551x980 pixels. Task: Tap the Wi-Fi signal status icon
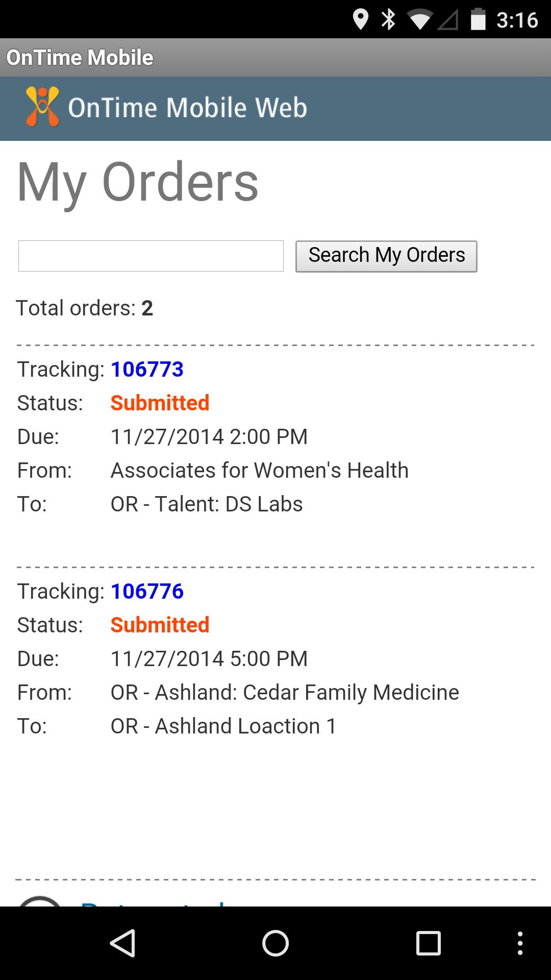[420, 20]
